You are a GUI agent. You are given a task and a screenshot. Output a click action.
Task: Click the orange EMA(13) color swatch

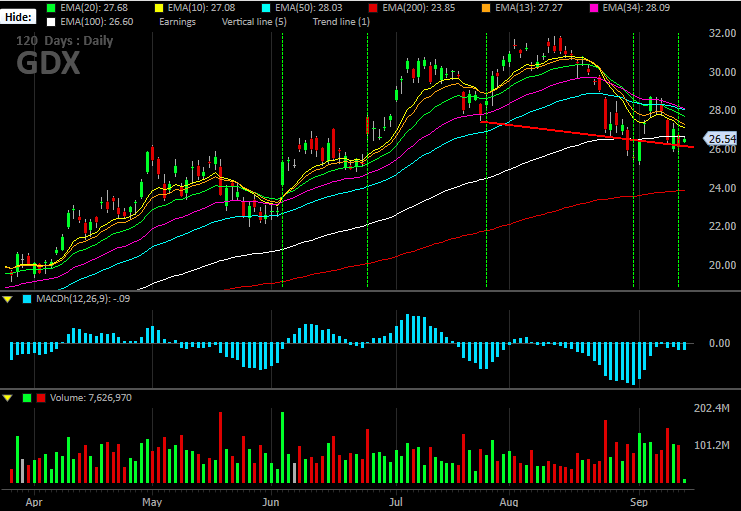(x=486, y=8)
